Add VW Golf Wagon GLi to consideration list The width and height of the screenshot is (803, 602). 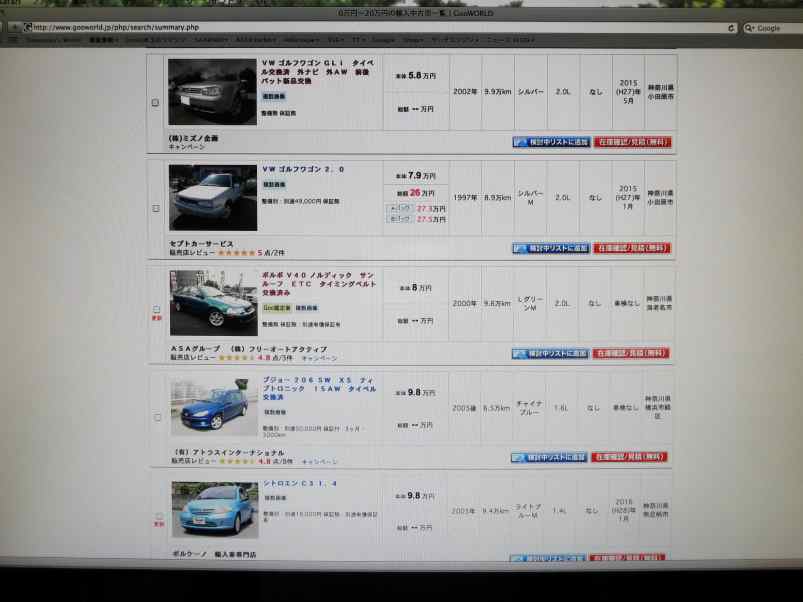pos(552,142)
